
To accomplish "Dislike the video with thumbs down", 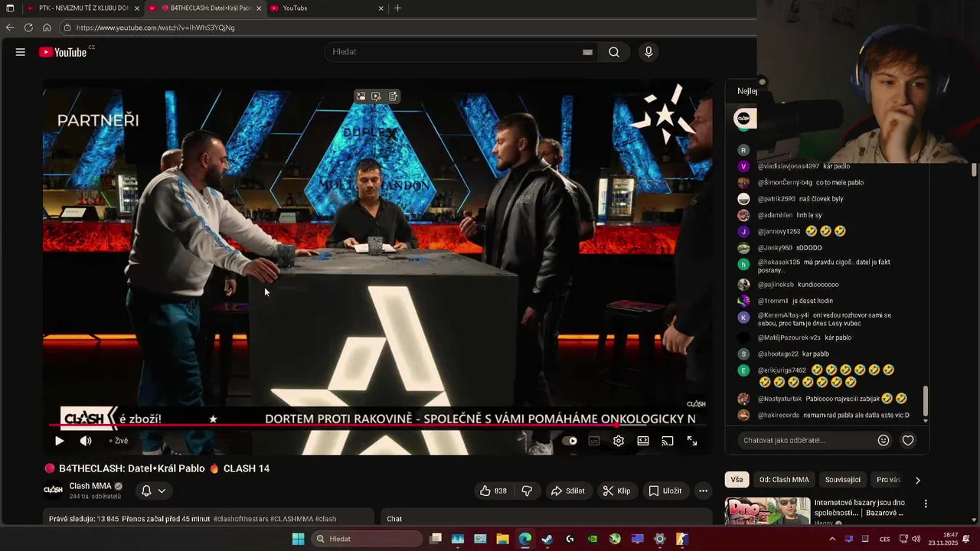I will (527, 491).
